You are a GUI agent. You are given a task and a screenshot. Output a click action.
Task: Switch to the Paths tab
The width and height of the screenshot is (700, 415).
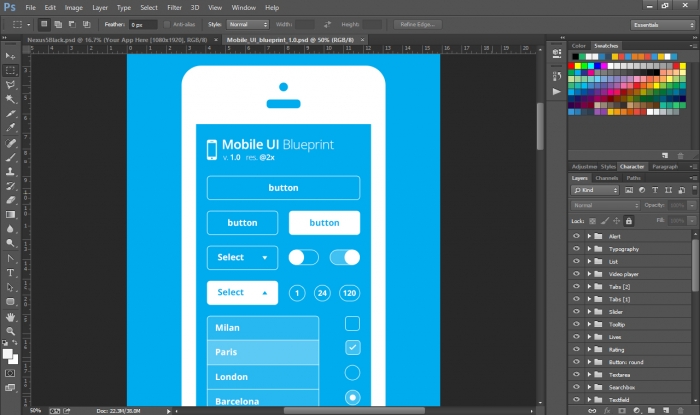(x=633, y=178)
